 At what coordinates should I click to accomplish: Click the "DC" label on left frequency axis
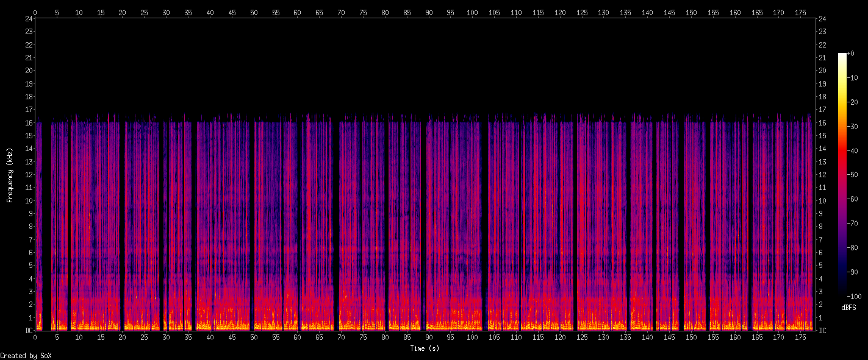pos(28,331)
